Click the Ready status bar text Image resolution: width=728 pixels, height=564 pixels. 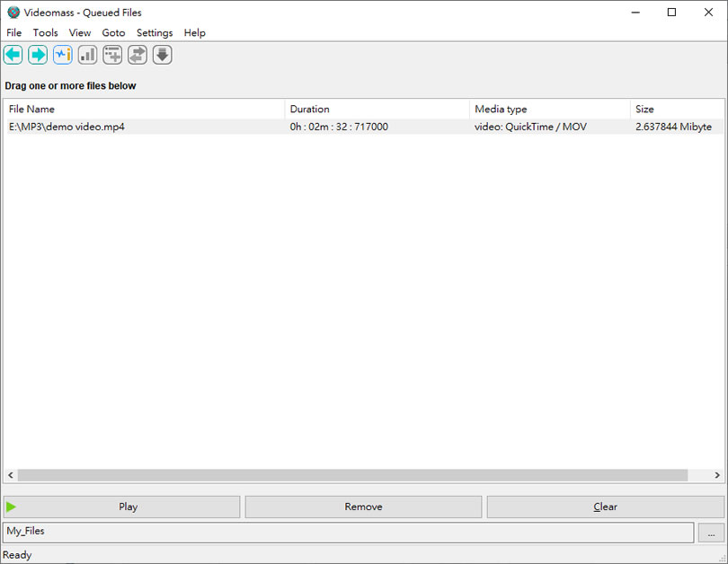click(x=17, y=555)
